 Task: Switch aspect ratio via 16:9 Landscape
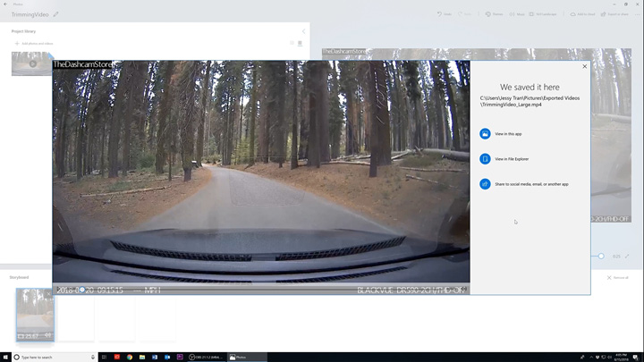545,14
